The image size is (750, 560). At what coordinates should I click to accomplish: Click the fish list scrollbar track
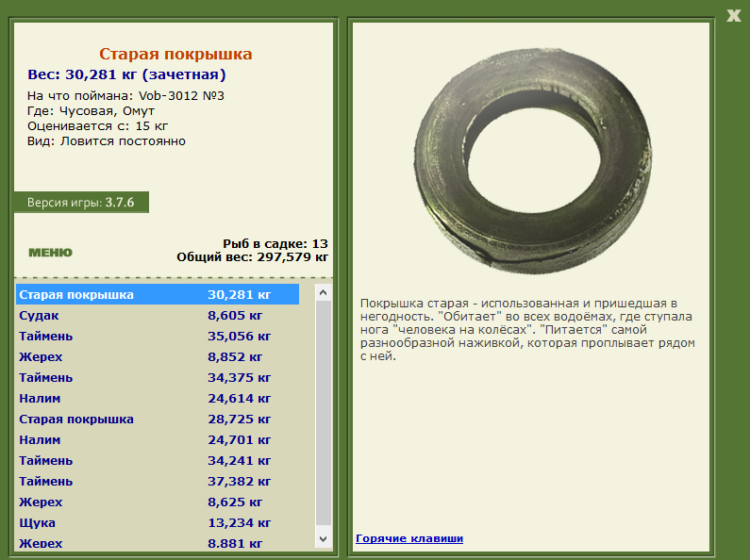click(324, 413)
